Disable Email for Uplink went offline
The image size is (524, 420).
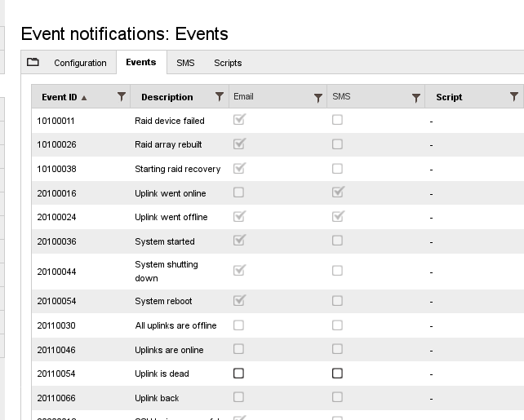tap(239, 216)
